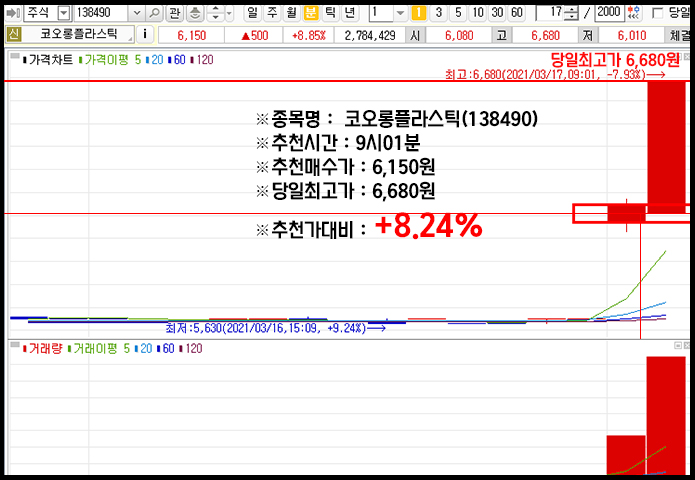Click the 고 high label

click(502, 35)
